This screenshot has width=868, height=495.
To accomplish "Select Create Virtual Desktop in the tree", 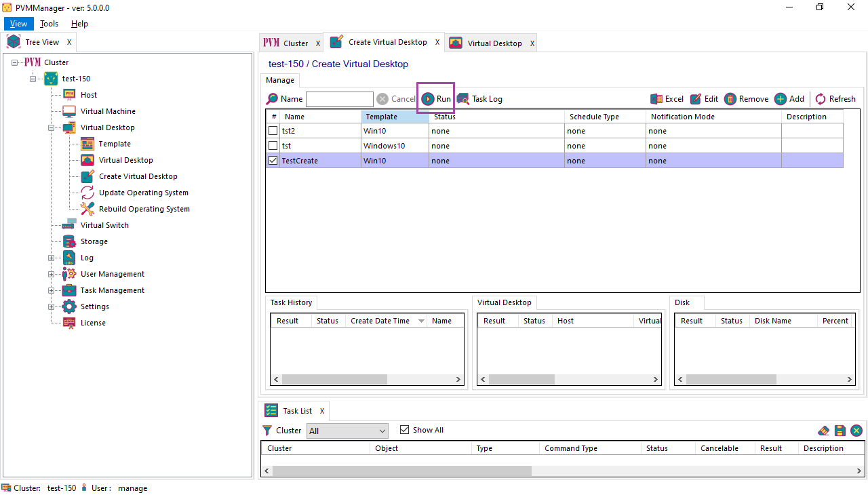I will click(138, 176).
